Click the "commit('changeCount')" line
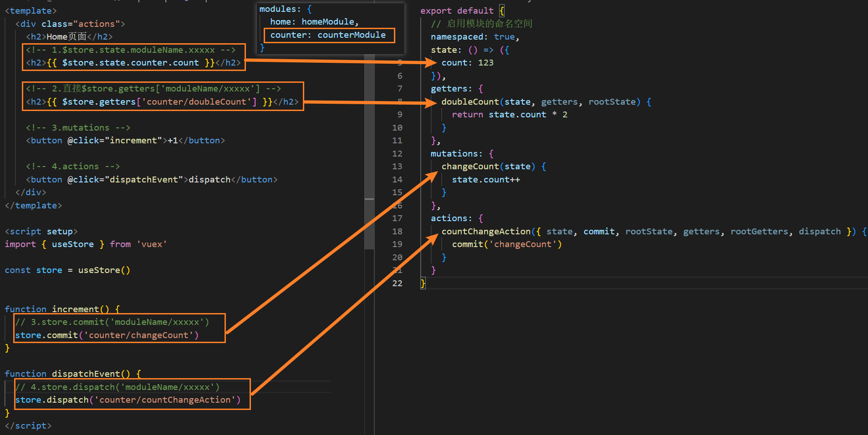Viewport: 868px width, 435px height. click(x=507, y=244)
